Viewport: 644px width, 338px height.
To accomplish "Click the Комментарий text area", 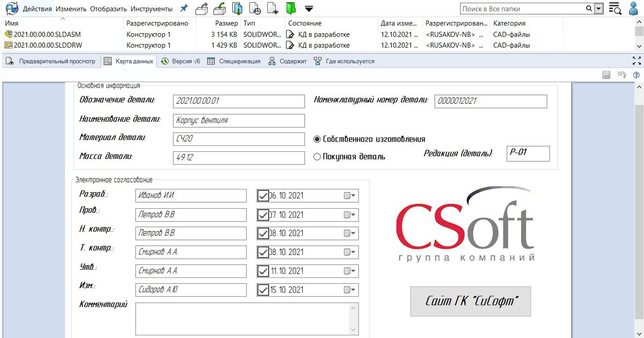I will coord(247,319).
